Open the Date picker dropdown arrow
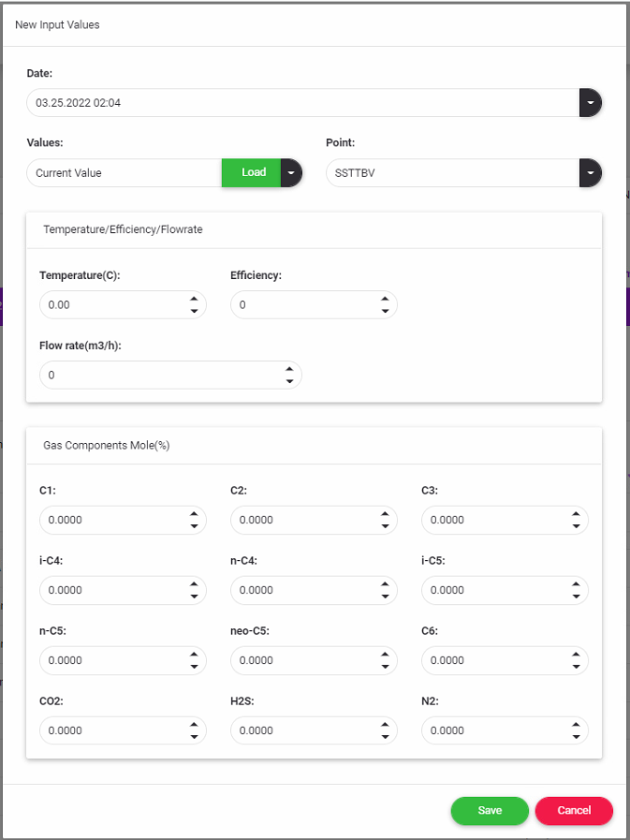Screen dimensions: 630x840 (590, 103)
